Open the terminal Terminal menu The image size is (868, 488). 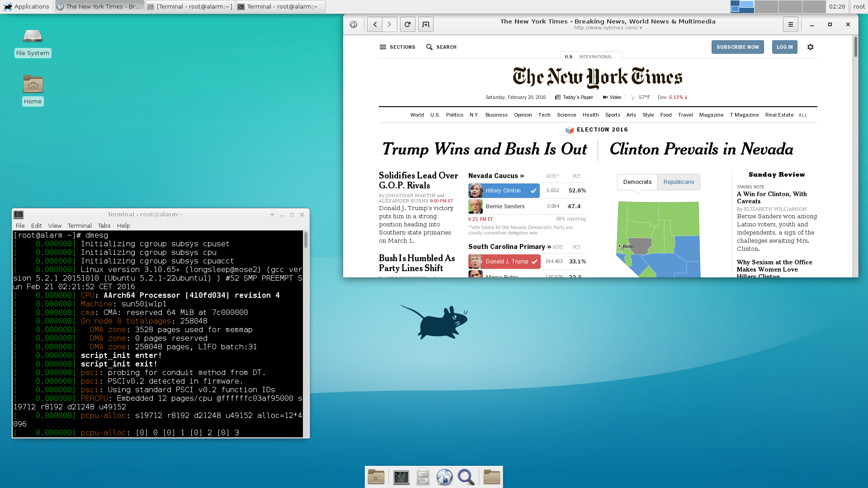(80, 225)
